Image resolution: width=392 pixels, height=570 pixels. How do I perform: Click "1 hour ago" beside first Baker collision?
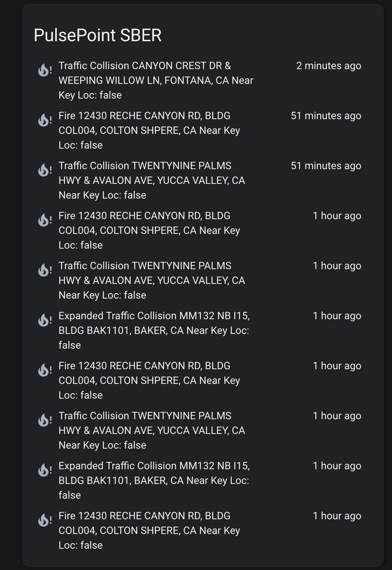pos(337,316)
